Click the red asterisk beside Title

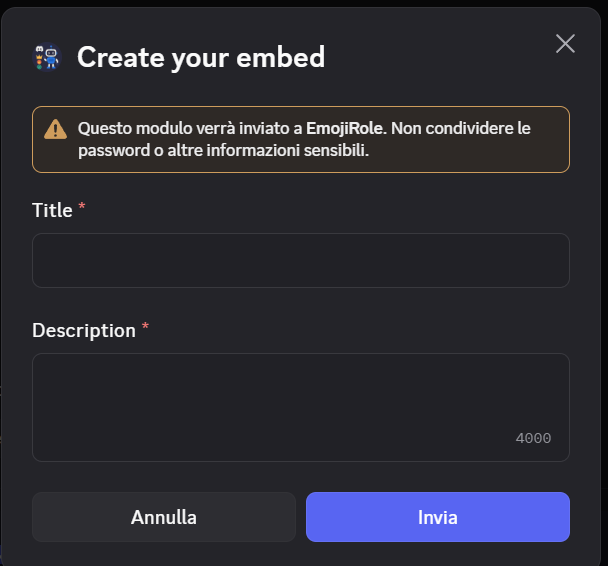coord(82,208)
